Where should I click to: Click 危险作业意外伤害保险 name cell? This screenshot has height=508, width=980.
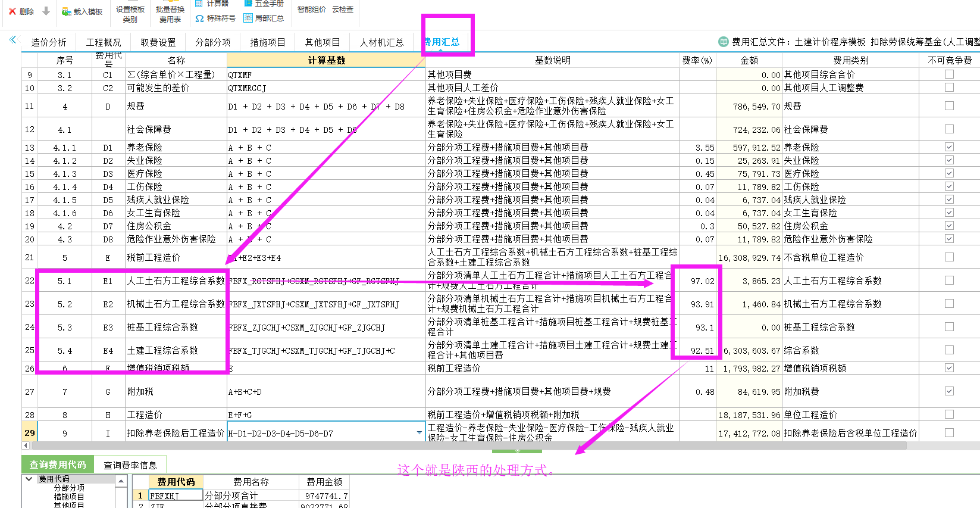coord(176,239)
